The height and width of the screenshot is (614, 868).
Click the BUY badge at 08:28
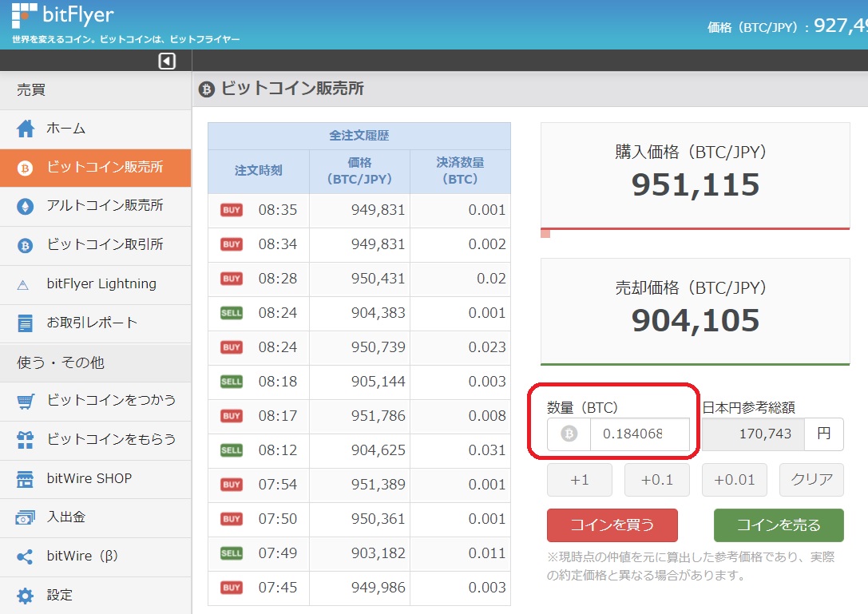click(x=232, y=279)
